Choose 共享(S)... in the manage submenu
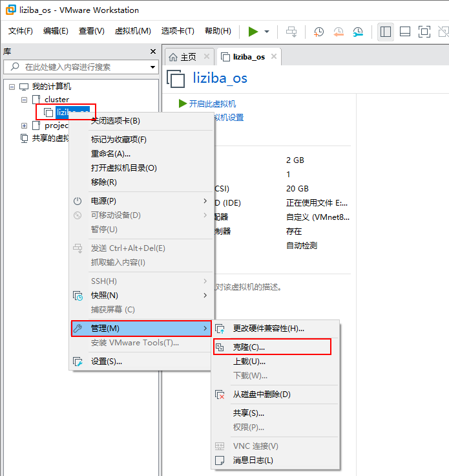This screenshot has width=449, height=476. point(275,413)
